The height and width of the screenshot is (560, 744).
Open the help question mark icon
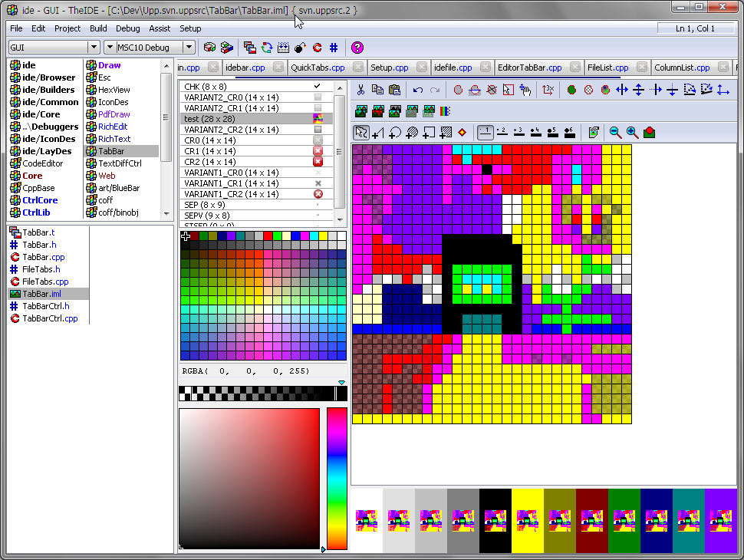click(357, 48)
